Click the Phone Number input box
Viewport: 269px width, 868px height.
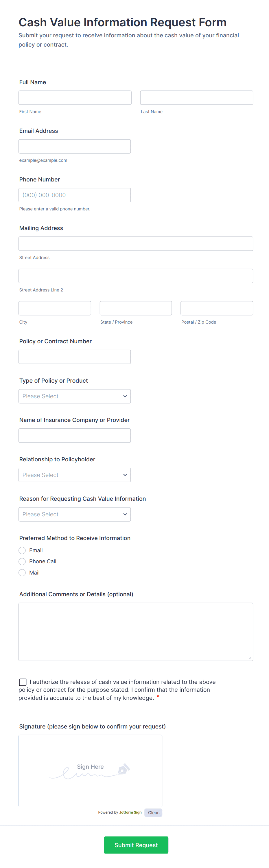click(x=74, y=195)
